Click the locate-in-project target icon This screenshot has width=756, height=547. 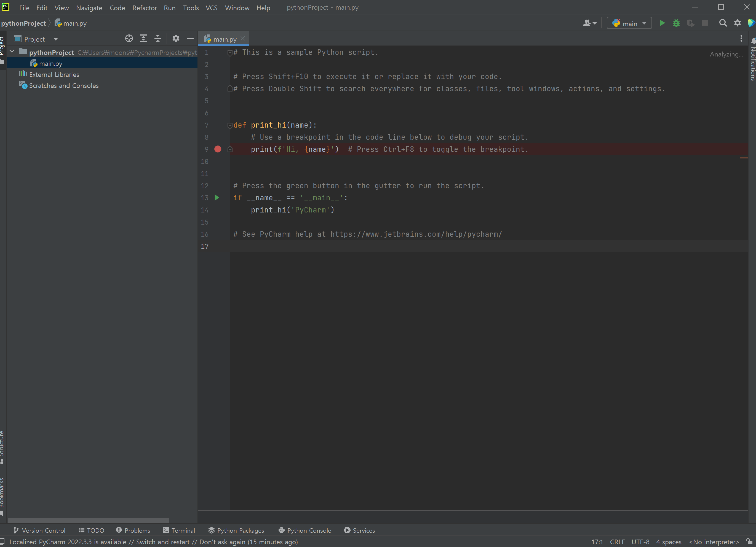(129, 39)
